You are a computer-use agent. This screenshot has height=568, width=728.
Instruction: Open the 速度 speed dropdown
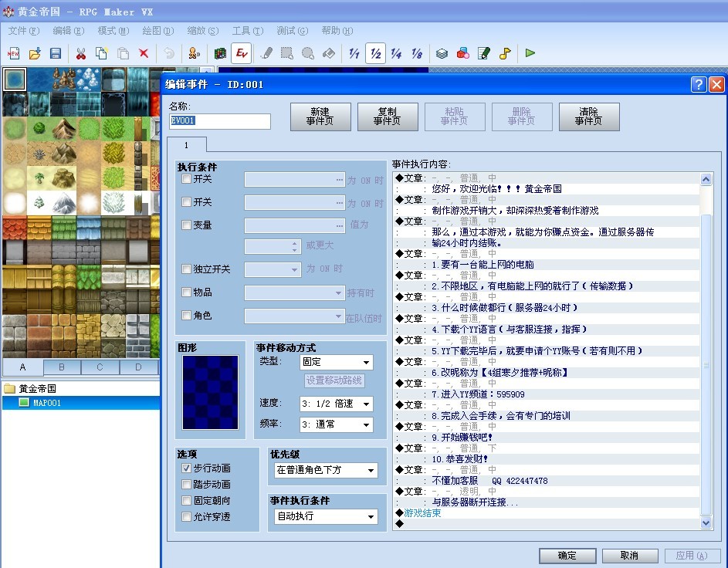[336, 404]
